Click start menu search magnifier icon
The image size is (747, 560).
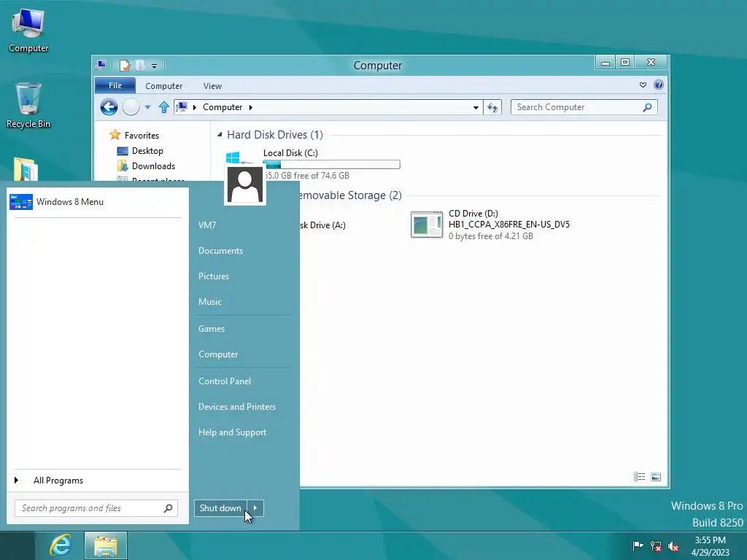[169, 508]
